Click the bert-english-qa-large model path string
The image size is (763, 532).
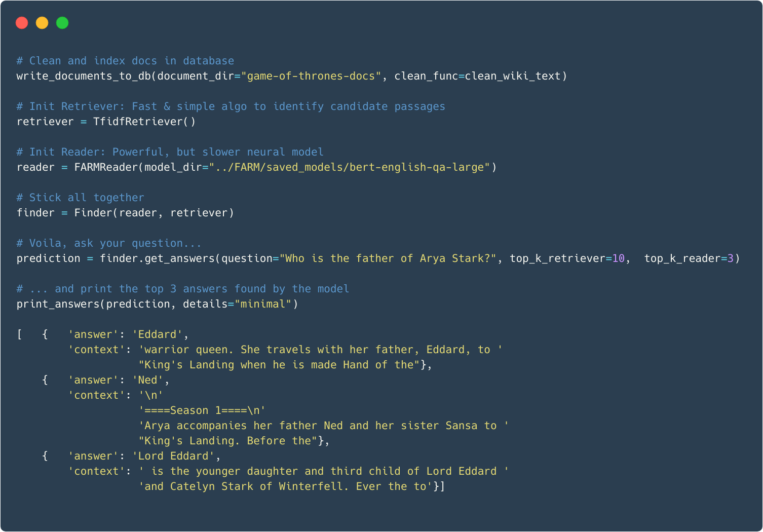pyautogui.click(x=350, y=167)
